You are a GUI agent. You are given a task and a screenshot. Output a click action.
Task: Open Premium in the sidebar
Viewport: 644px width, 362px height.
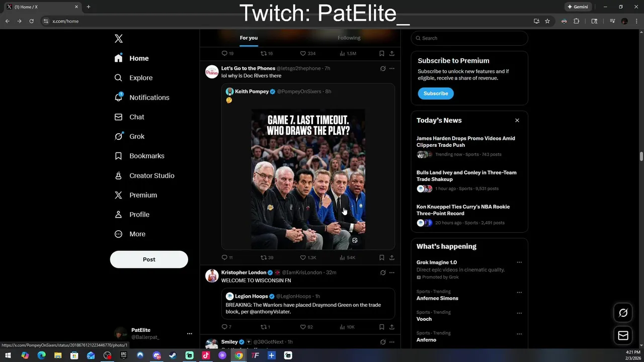(136, 195)
